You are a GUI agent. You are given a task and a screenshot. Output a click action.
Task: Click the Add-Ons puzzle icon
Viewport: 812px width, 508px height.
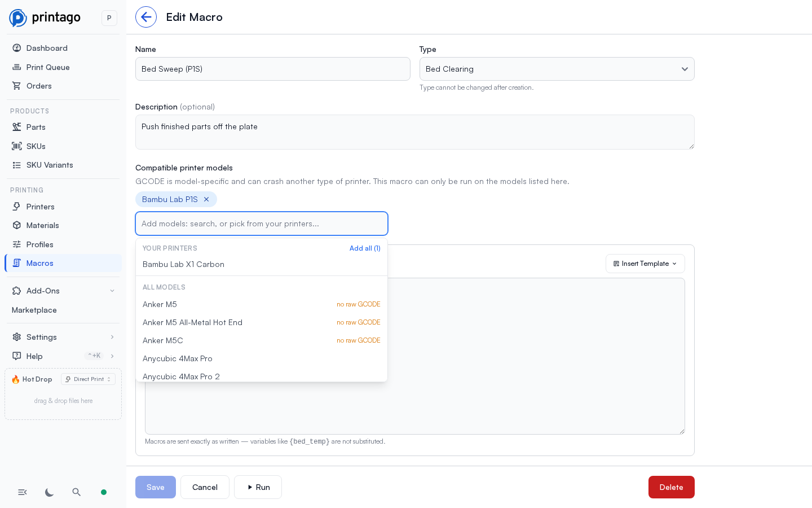(x=17, y=291)
